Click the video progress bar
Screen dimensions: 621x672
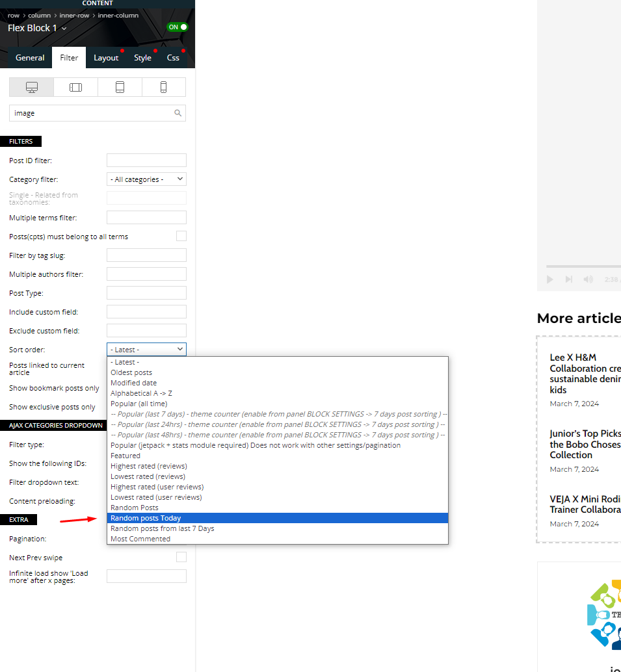pyautogui.click(x=583, y=266)
